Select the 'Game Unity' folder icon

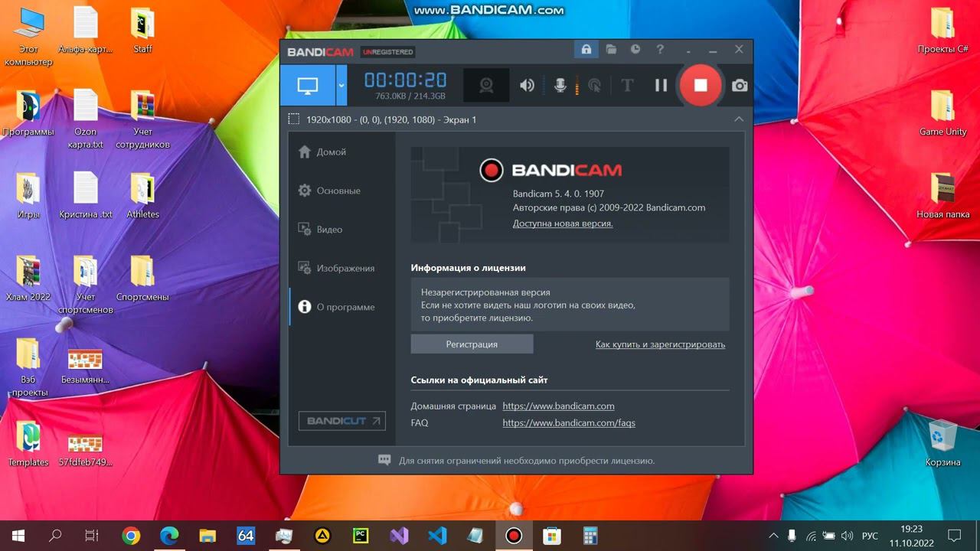(942, 113)
